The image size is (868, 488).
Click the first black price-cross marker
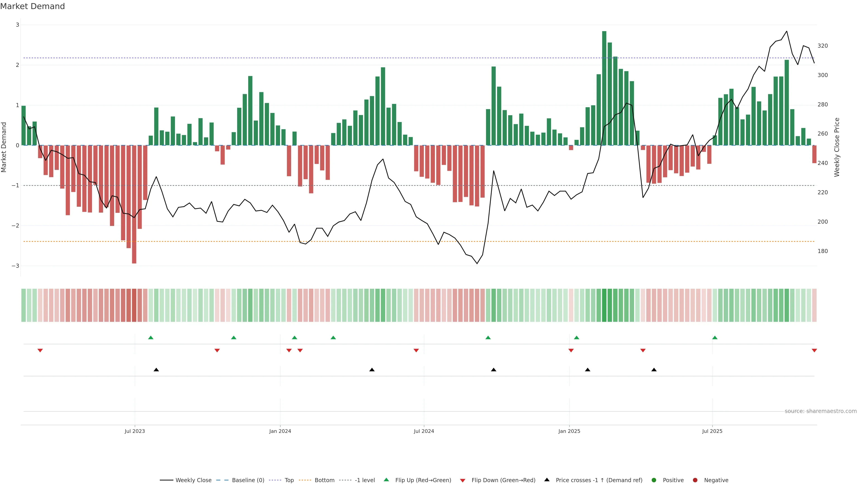click(x=156, y=370)
